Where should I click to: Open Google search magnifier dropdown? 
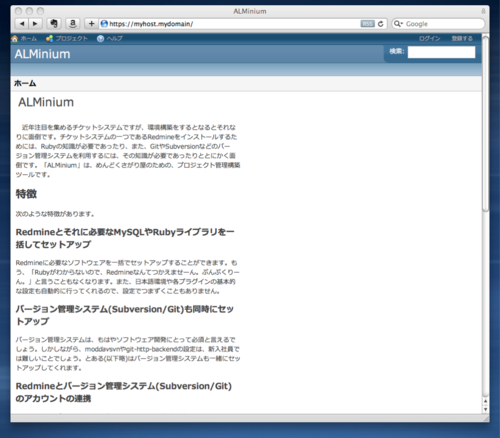click(398, 24)
